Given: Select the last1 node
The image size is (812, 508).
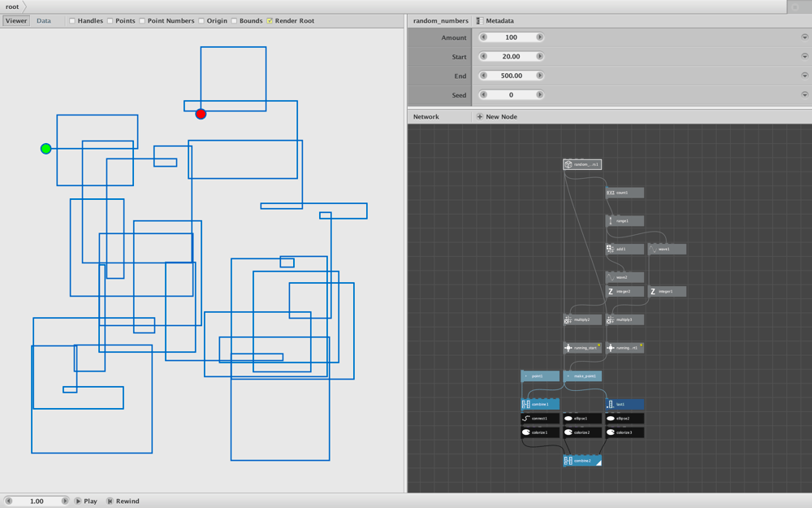Looking at the screenshot, I should [x=624, y=404].
